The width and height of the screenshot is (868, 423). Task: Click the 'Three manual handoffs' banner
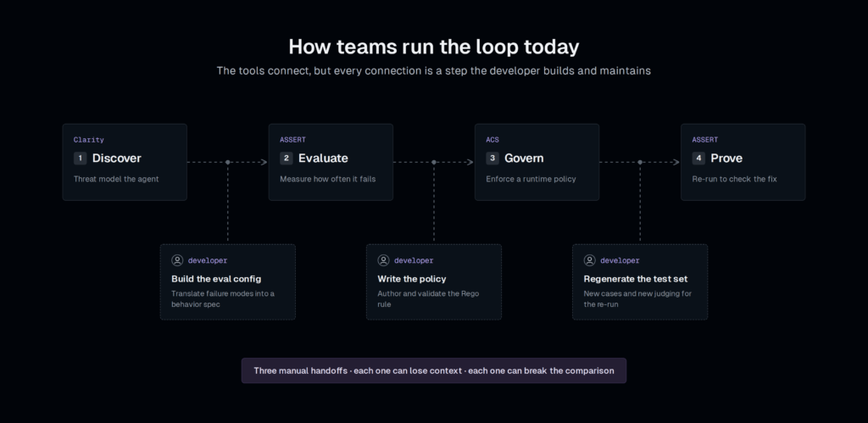point(434,370)
